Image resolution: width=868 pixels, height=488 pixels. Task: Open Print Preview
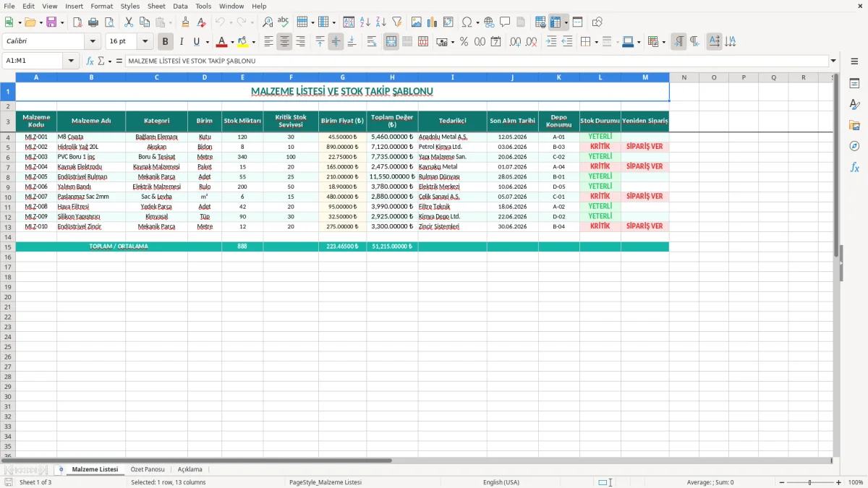[x=109, y=22]
